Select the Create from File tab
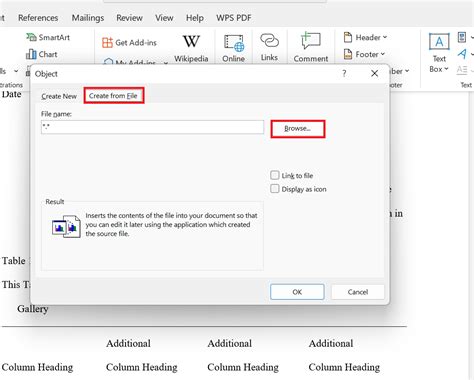Image resolution: width=474 pixels, height=380 pixels. [x=113, y=96]
